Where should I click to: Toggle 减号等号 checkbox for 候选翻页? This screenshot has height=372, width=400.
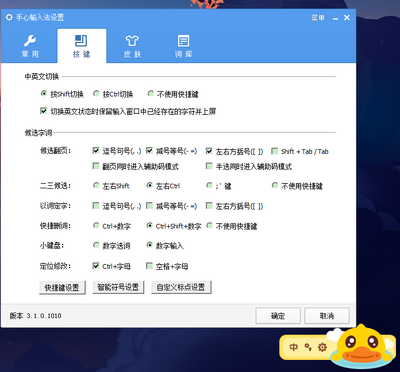click(x=150, y=151)
